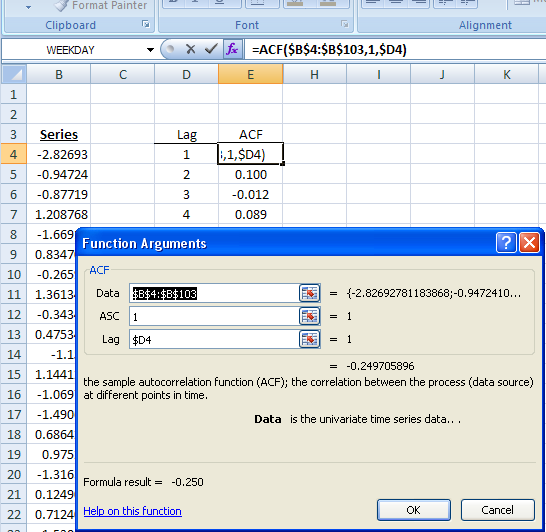Select column H header

pyautogui.click(x=314, y=74)
